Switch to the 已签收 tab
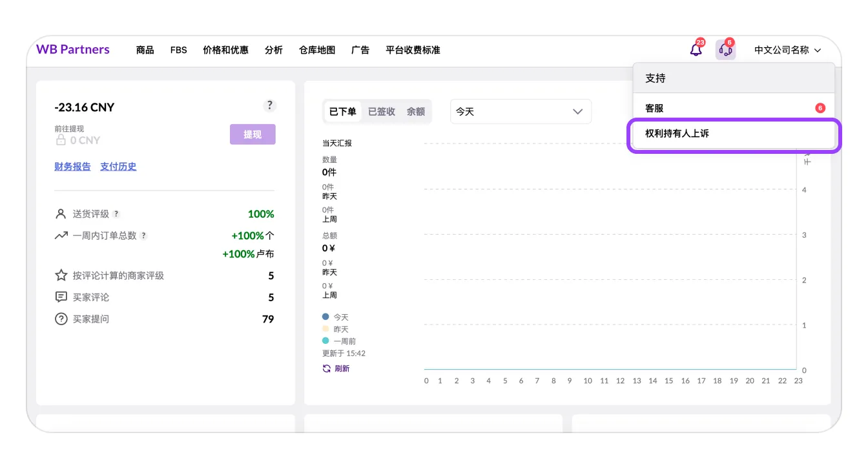 click(x=382, y=112)
